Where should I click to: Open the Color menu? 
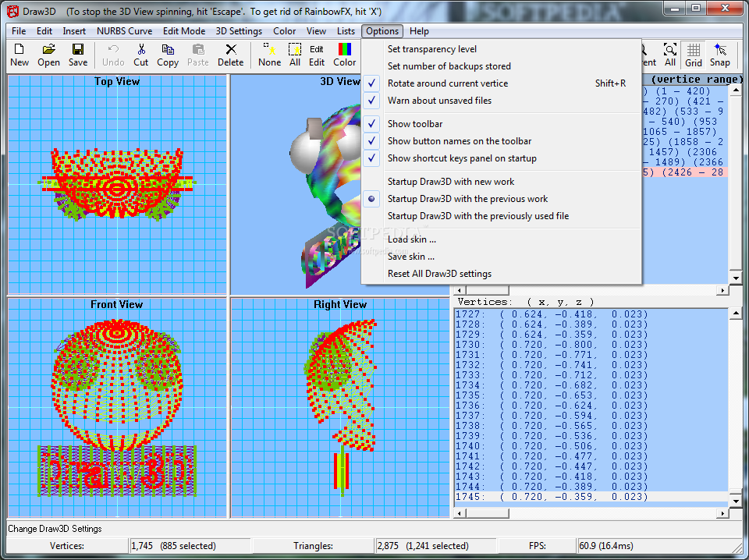284,31
